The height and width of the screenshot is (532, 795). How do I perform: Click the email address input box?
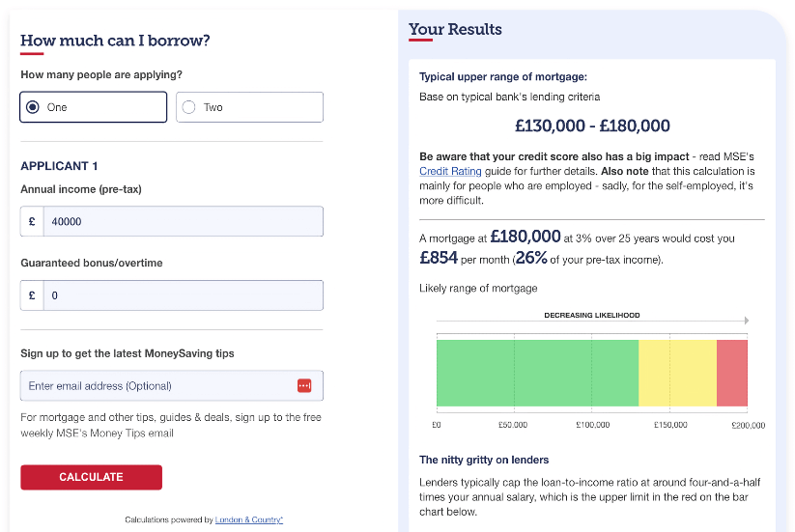tap(159, 386)
